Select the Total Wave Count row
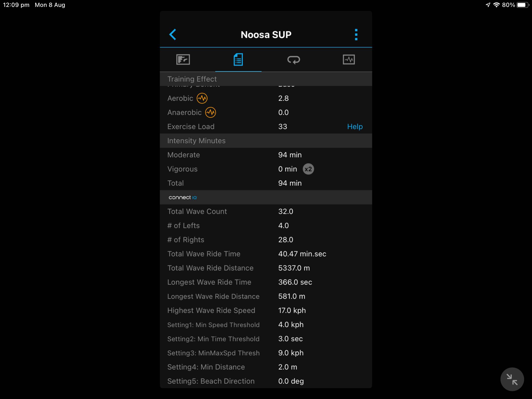 266,212
